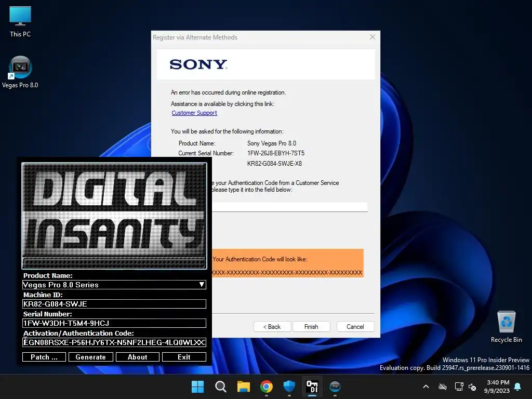Click the serial number 1FW-26J8-EBYH-7ST5 text
The image size is (532, 399).
click(276, 153)
